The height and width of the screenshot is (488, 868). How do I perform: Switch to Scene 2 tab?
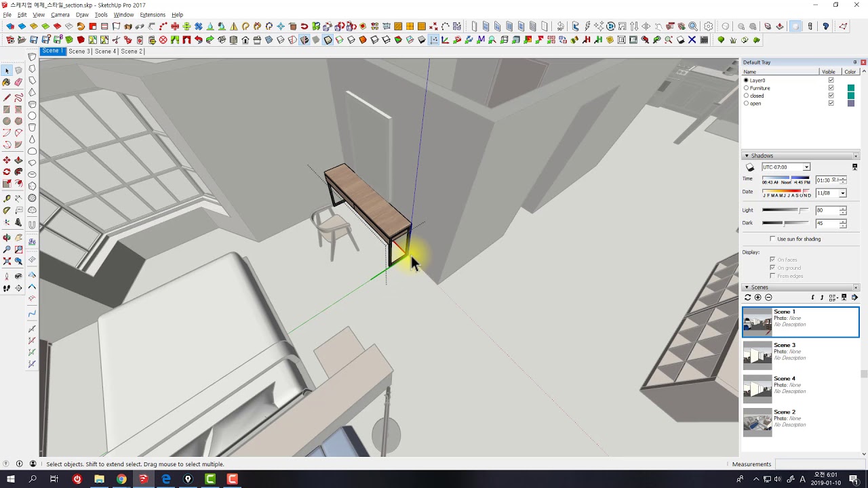tap(132, 52)
